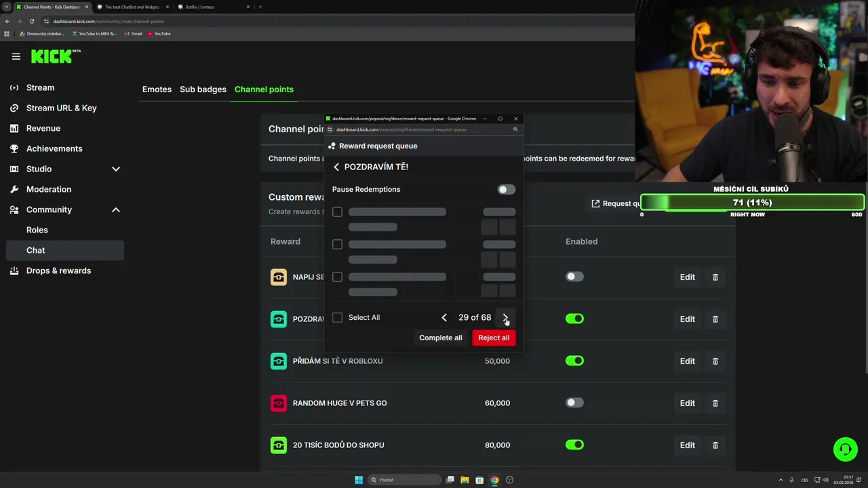Go back in the browser toolbar

[7, 21]
